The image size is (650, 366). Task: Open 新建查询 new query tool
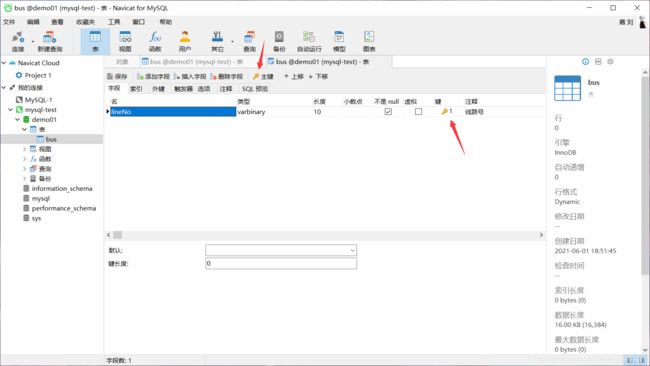pos(50,41)
